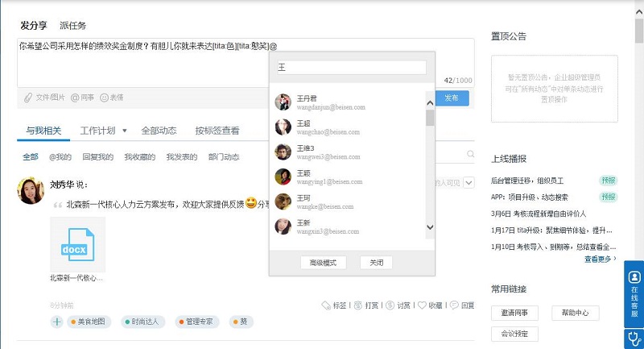Click the @同事 mention colleague icon

(76, 98)
